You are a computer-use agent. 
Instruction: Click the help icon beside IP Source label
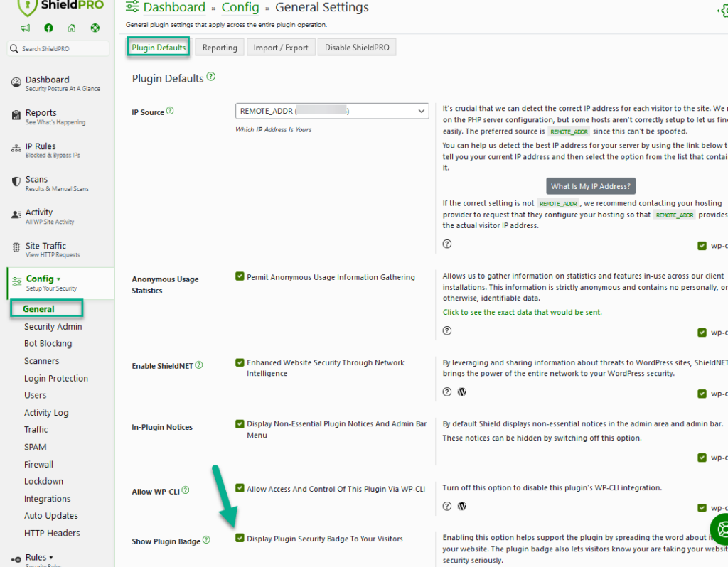pos(170,112)
